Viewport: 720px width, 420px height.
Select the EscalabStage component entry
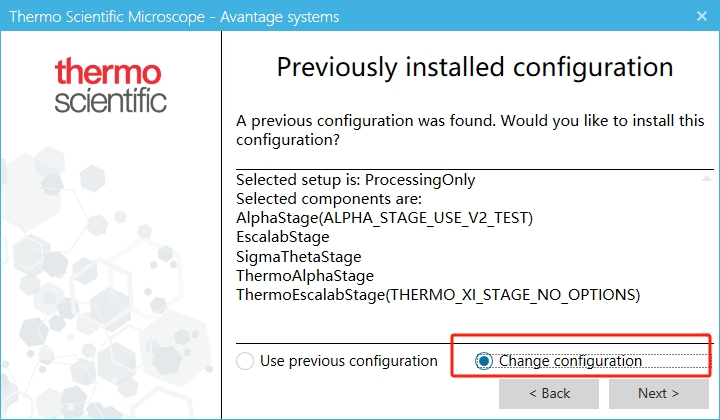[282, 237]
